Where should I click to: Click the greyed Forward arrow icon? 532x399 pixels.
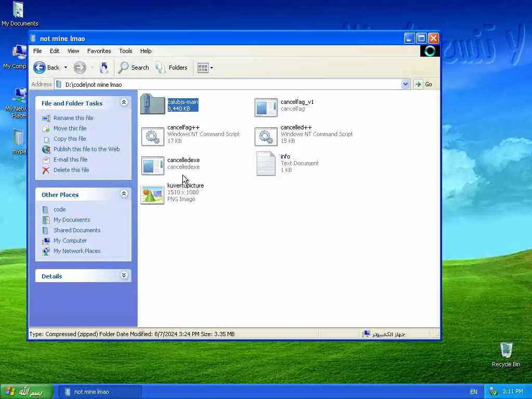coord(80,68)
